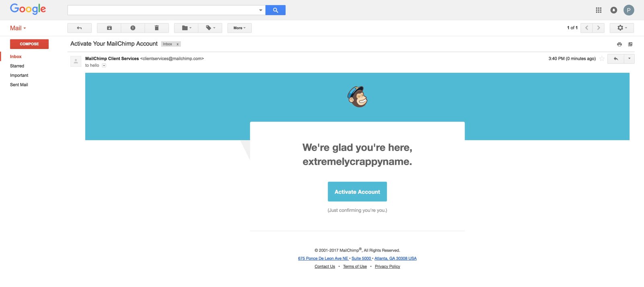Viewport: 644px width, 287px height.
Task: Click the '1 of 1' conversation counter
Action: tap(572, 28)
